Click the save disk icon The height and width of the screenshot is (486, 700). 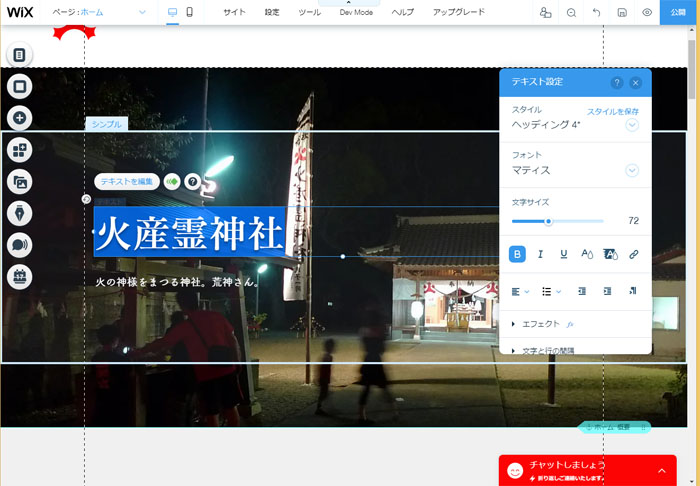point(622,12)
